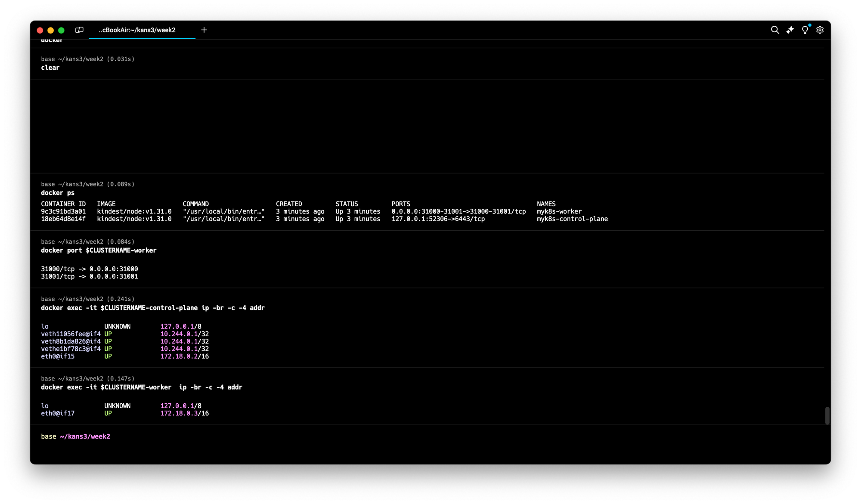
Task: Select the docker port $CLUSTERNAME-worker block
Action: point(99,250)
